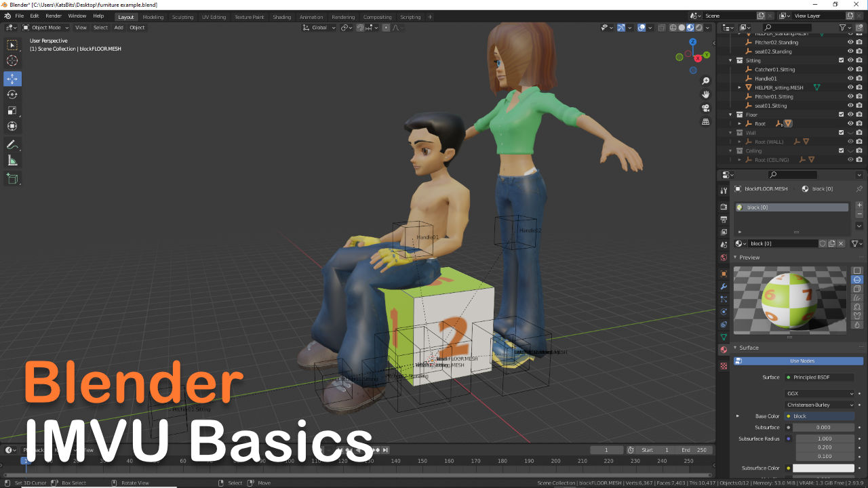
Task: Open the World properties tab
Action: 724,258
